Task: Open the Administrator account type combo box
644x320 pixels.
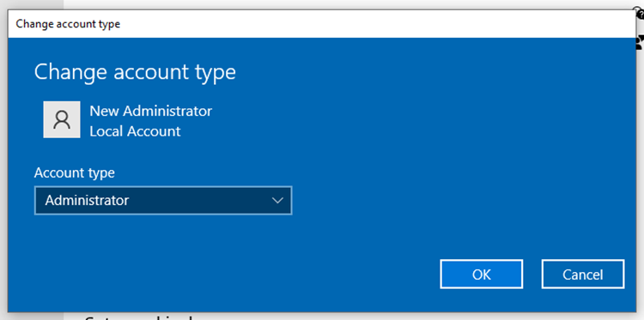Action: click(163, 201)
